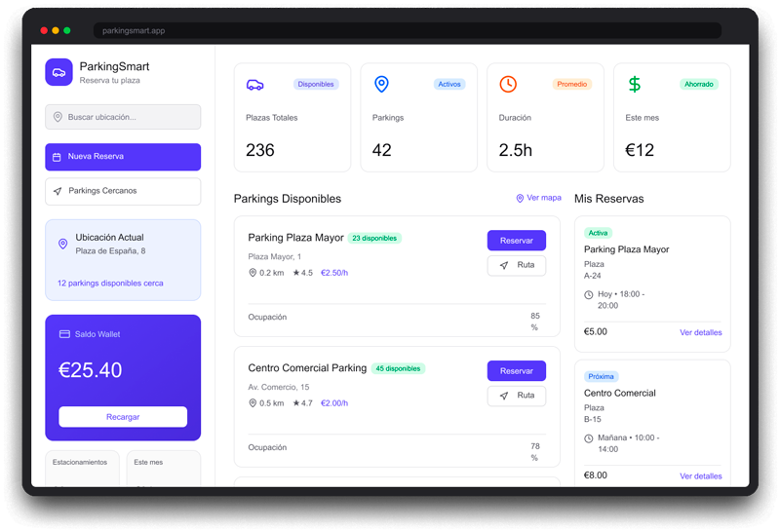Select Parkings Cercanos in the sidebar
The image size is (780, 532).
click(x=123, y=191)
